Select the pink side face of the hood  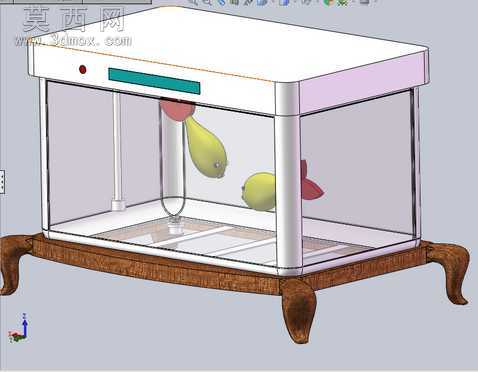363,82
